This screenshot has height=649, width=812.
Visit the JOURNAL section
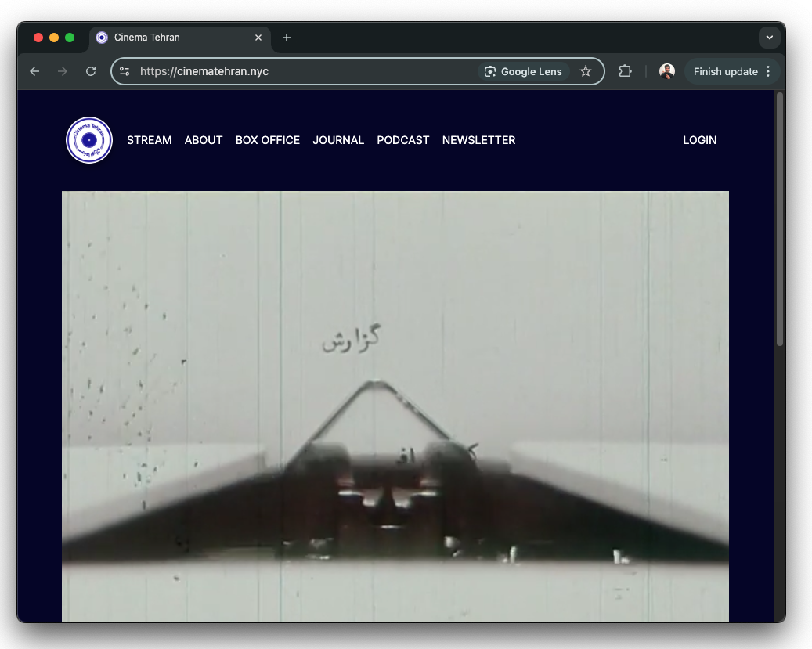[338, 140]
